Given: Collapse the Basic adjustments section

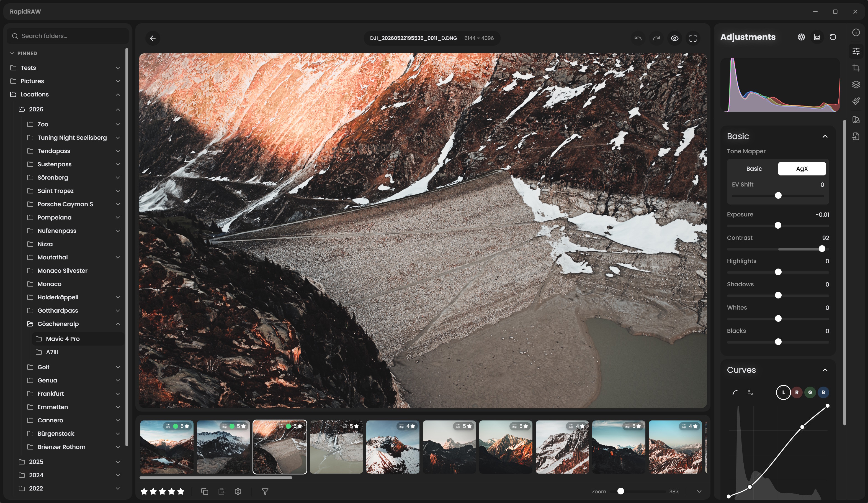Looking at the screenshot, I should point(825,137).
